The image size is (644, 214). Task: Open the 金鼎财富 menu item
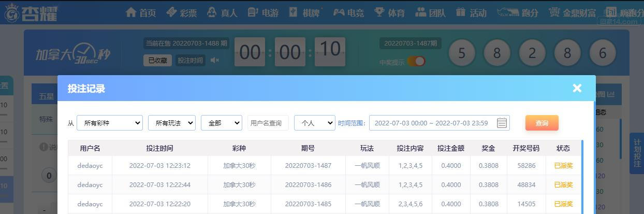click(x=572, y=12)
